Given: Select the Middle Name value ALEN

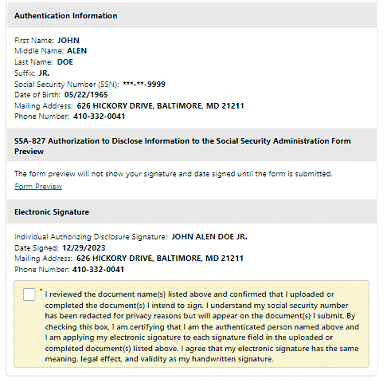Looking at the screenshot, I should [77, 51].
